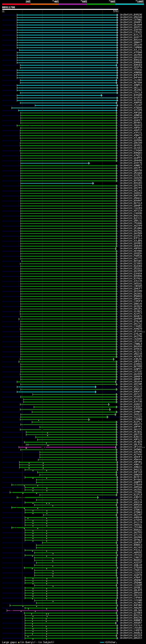Select hit label UniRef100_O22323
Image resolution: width=146 pixels, height=644 pixels.
[131, 417]
